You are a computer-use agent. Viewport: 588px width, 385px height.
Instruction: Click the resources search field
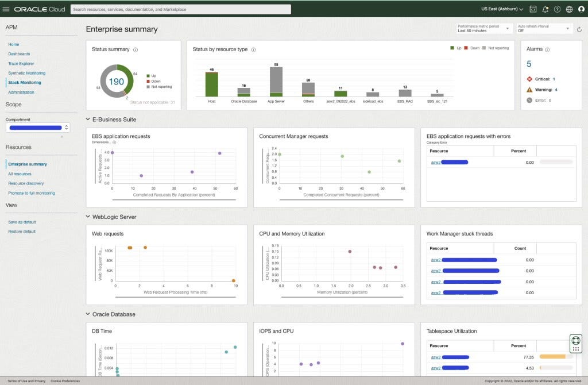(x=180, y=9)
